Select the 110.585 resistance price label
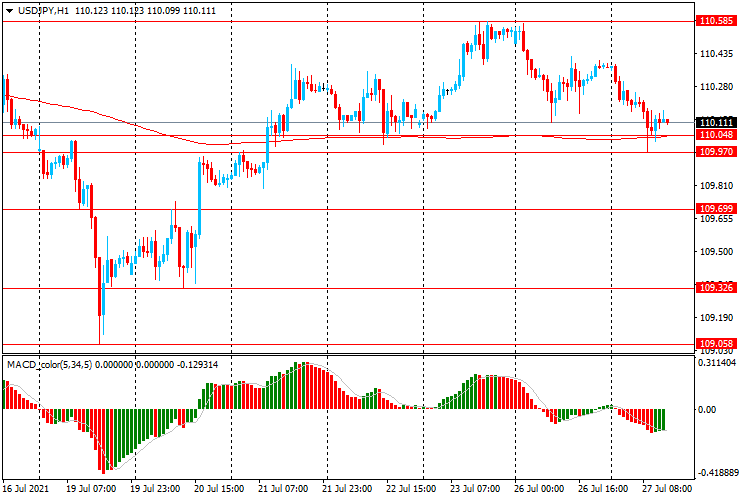Viewport: 740px width, 500px height. 716,21
